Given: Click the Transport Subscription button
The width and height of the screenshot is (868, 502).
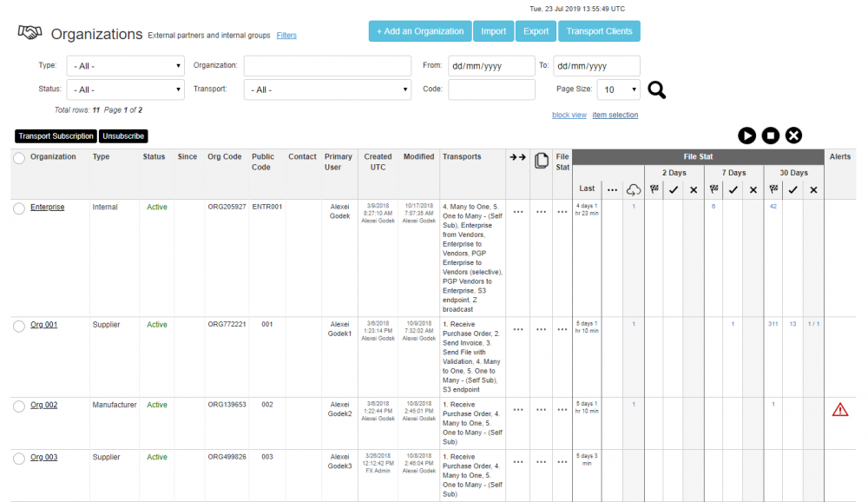Looking at the screenshot, I should [x=56, y=136].
